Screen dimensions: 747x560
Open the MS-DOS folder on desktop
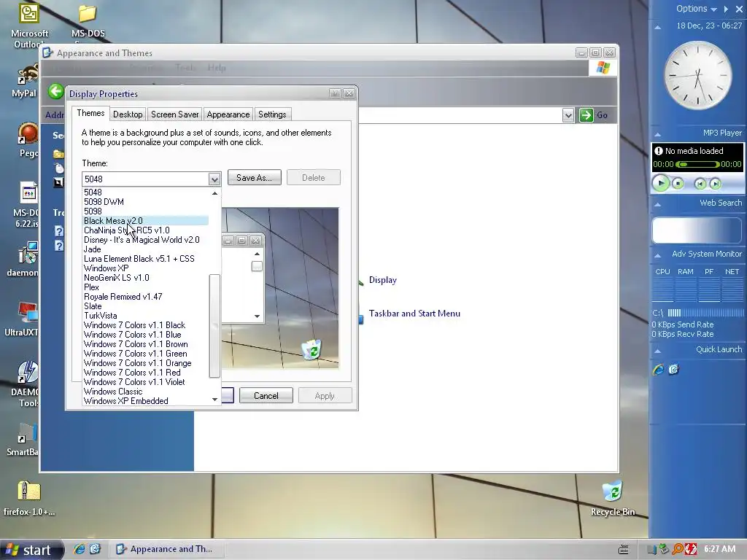88,15
